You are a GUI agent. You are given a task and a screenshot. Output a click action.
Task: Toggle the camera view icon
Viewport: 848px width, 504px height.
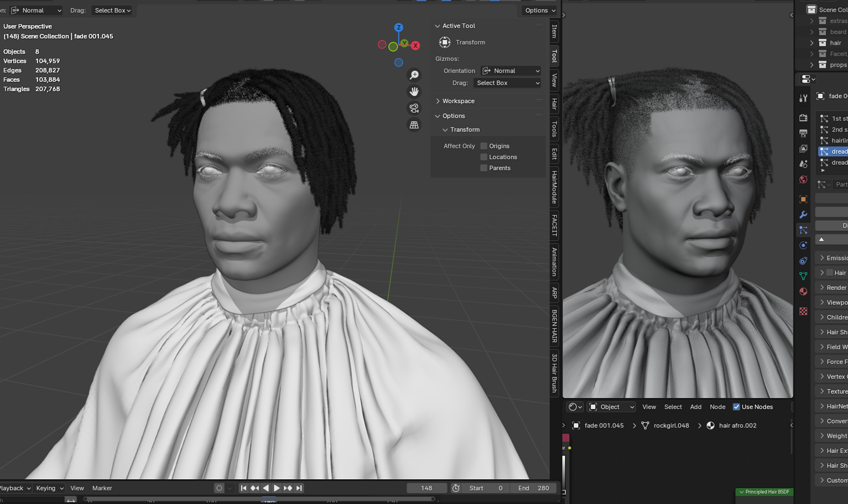click(x=414, y=108)
